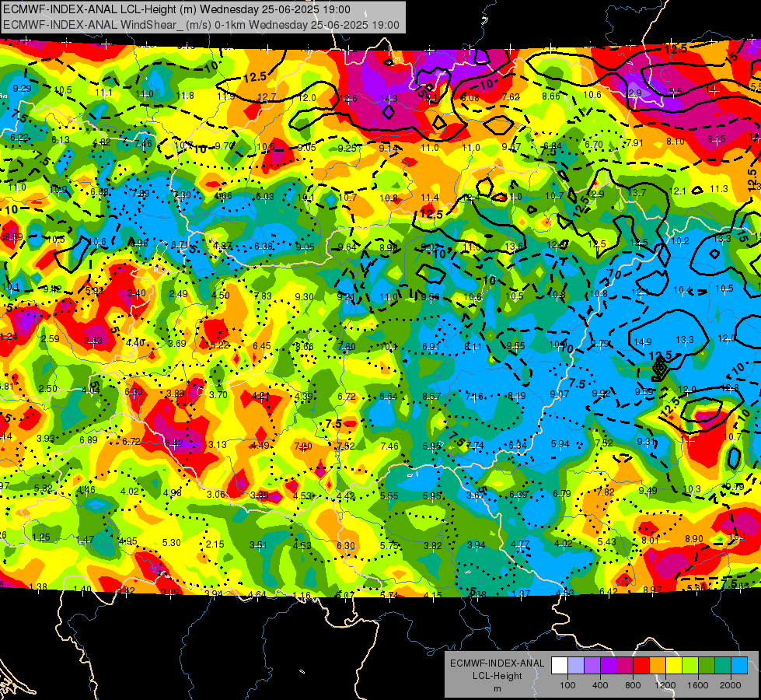
Task: Click the "WindShear_ (m/s) 0-1km" title line
Action: point(201,25)
